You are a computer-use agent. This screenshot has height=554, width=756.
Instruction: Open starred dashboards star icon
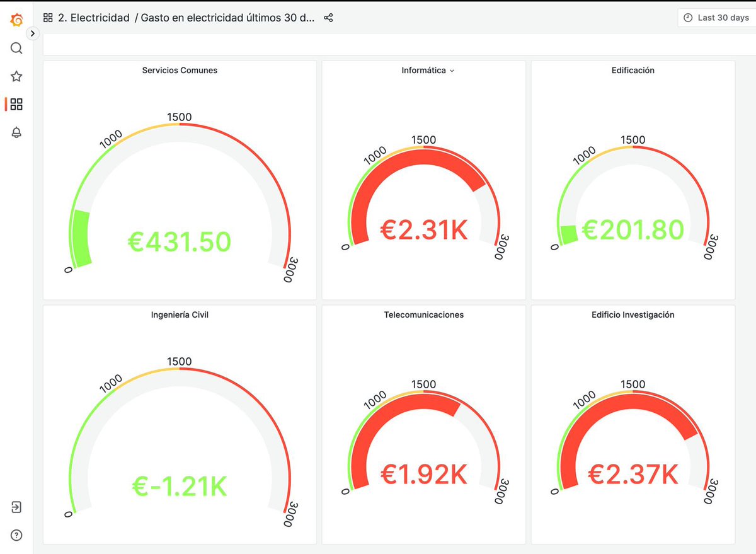click(16, 76)
